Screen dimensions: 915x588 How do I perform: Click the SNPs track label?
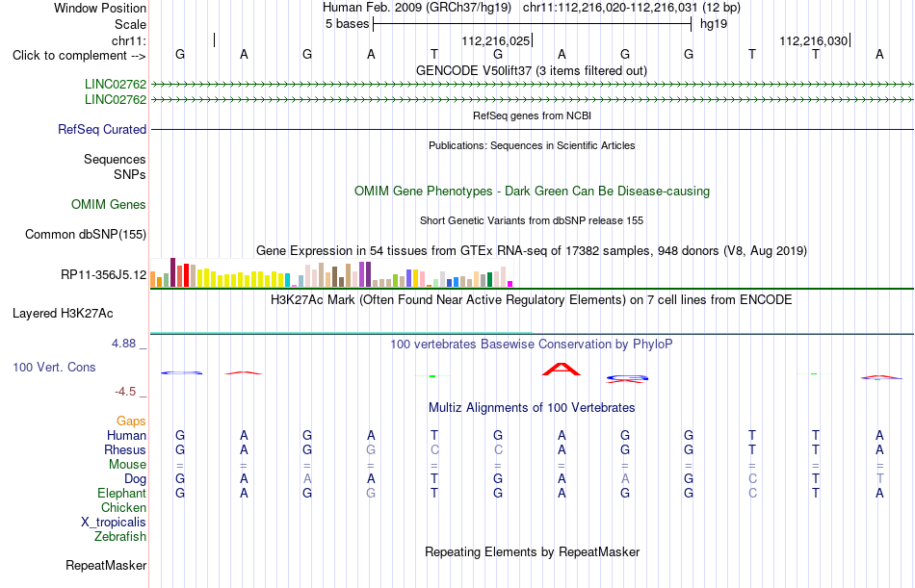[x=130, y=174]
